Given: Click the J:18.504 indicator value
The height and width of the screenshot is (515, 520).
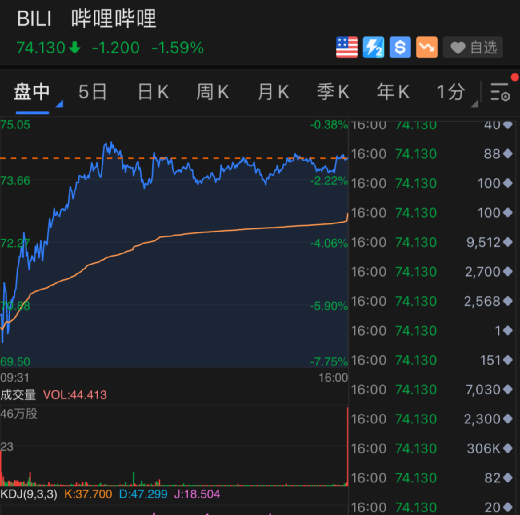Looking at the screenshot, I should 197,494.
